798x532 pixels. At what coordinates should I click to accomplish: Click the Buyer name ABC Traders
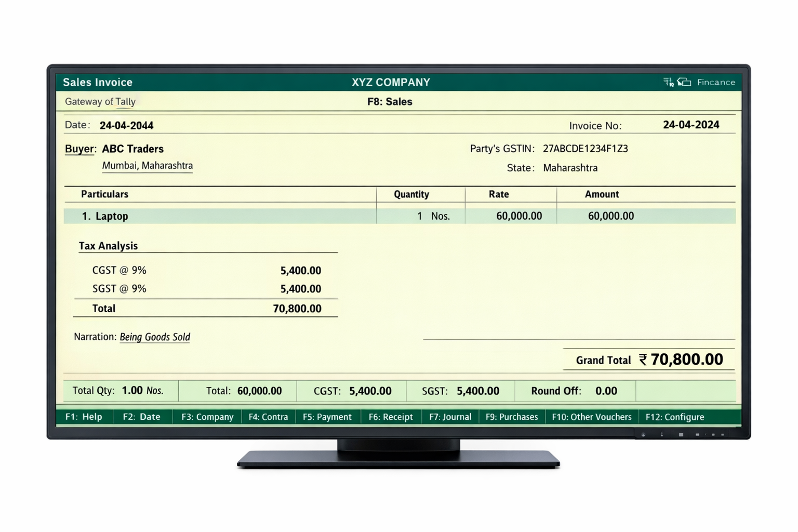[x=133, y=149]
